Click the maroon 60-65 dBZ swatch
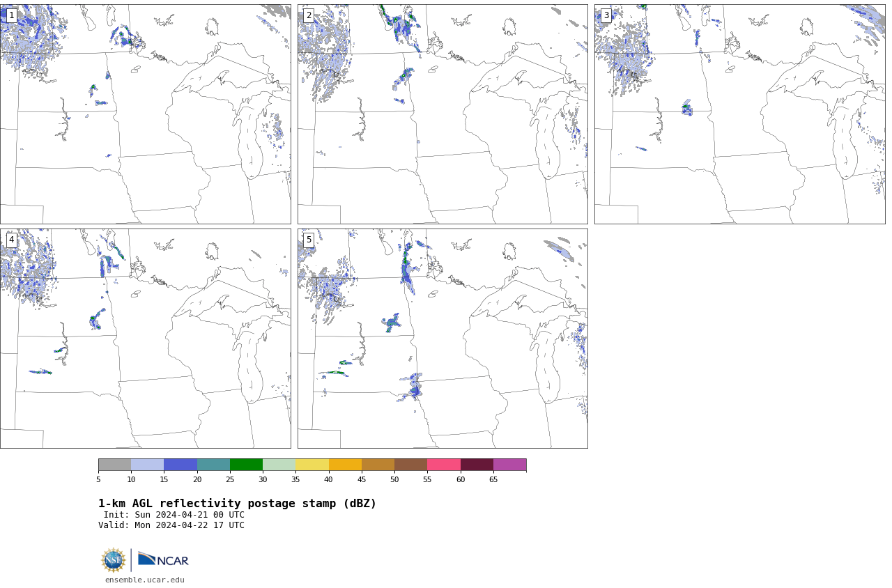892x588 pixels. coord(477,465)
